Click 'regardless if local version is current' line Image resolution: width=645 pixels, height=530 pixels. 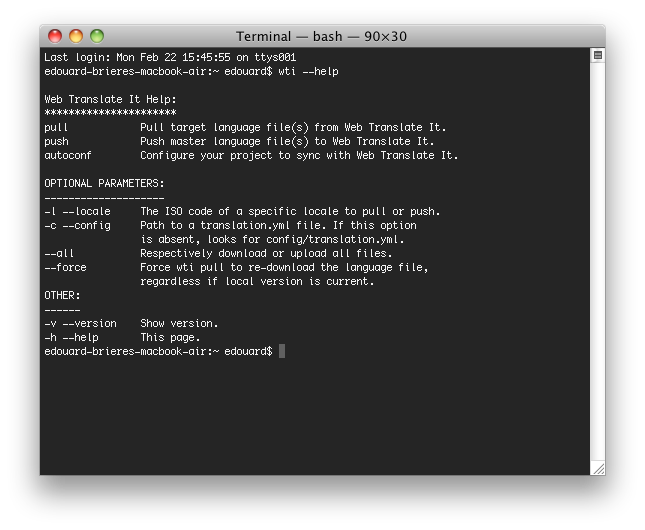pos(257,281)
